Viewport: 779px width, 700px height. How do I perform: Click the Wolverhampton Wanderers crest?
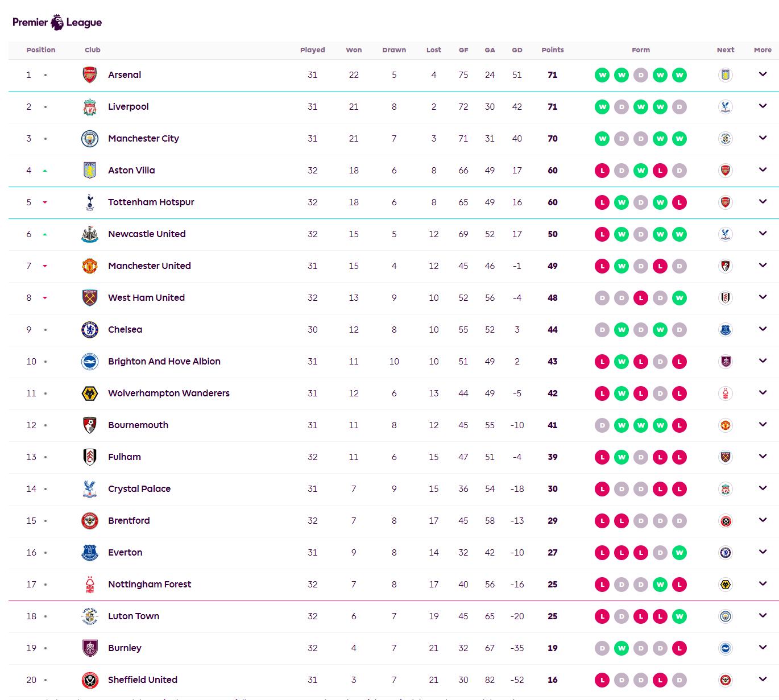click(x=90, y=394)
